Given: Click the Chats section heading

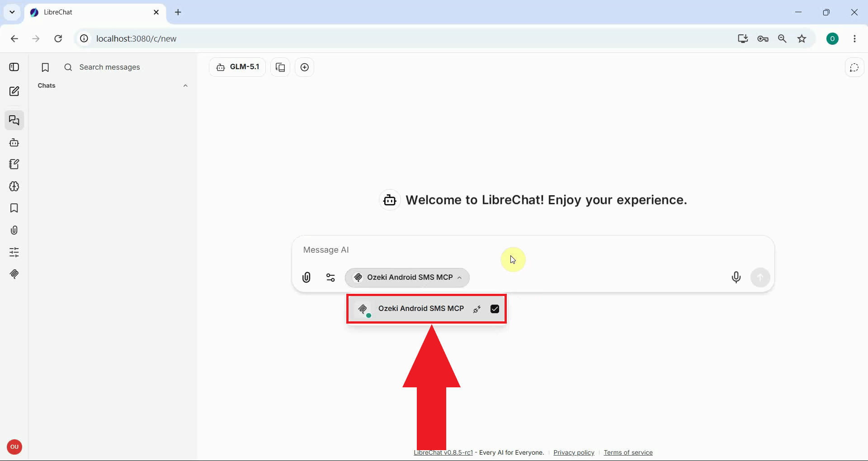Looking at the screenshot, I should (x=47, y=86).
